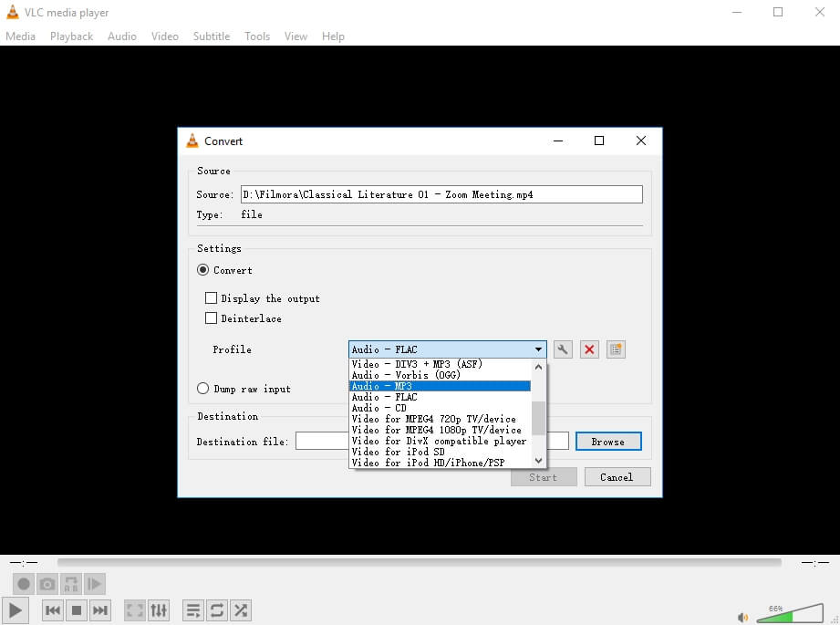Viewport: 840px width, 625px height.
Task: Mute audio via speaker icon
Action: point(742,618)
